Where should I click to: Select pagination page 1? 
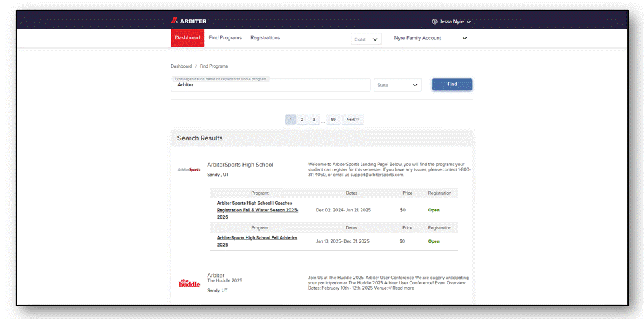291,120
